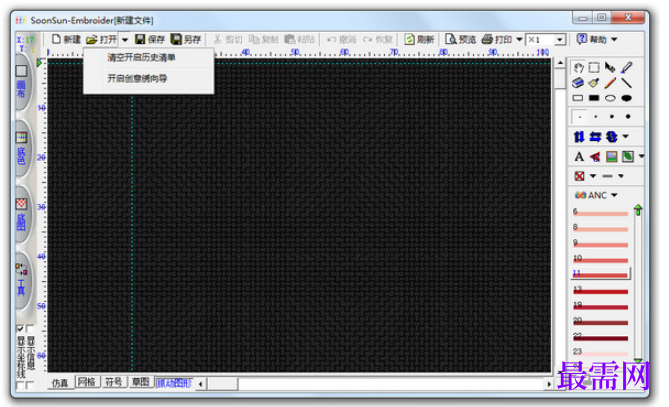Switch to the 仿真 tab

[x=60, y=383]
